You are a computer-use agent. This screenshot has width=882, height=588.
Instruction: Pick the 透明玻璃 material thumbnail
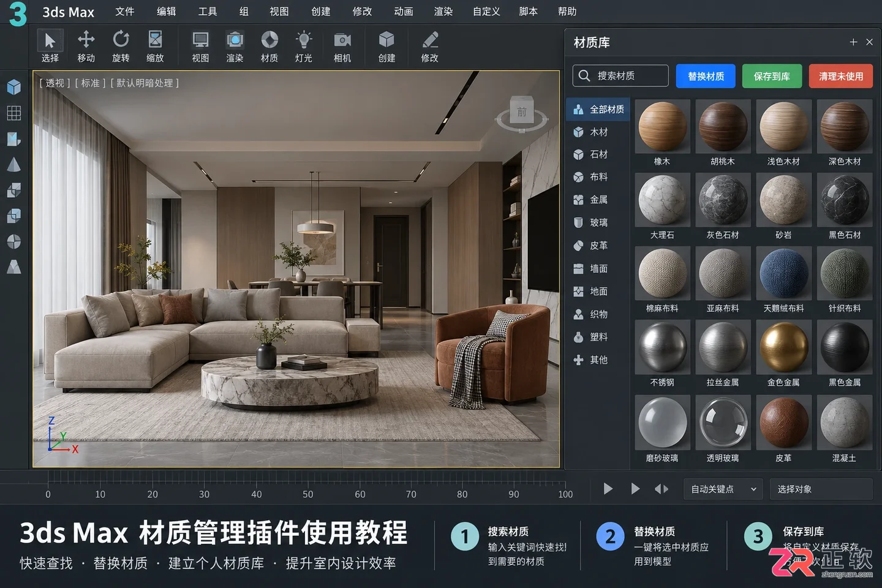723,422
